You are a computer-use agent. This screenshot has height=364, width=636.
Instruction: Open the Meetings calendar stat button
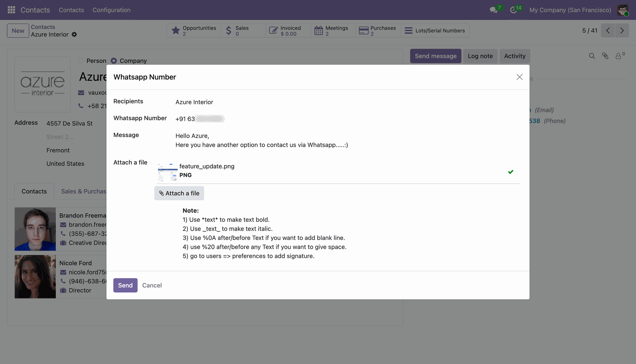tap(333, 30)
